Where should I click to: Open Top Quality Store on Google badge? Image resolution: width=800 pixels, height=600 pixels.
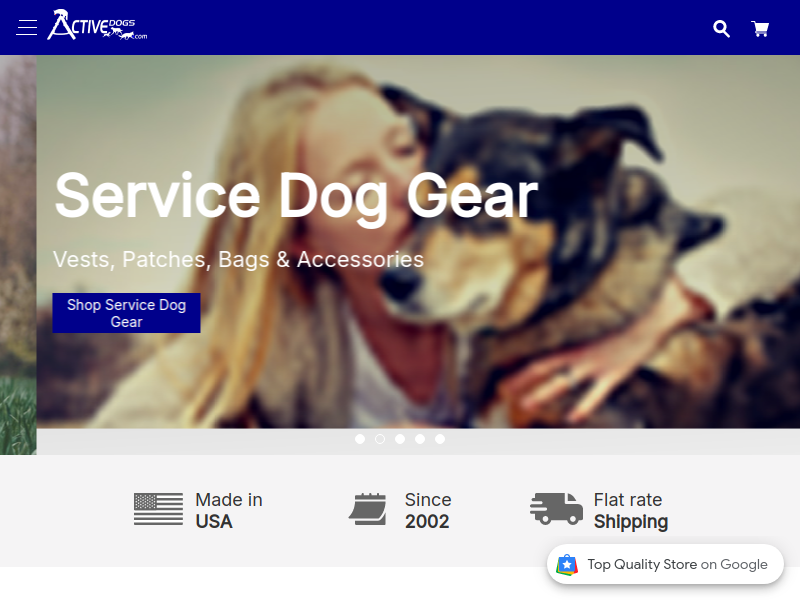[x=665, y=564]
